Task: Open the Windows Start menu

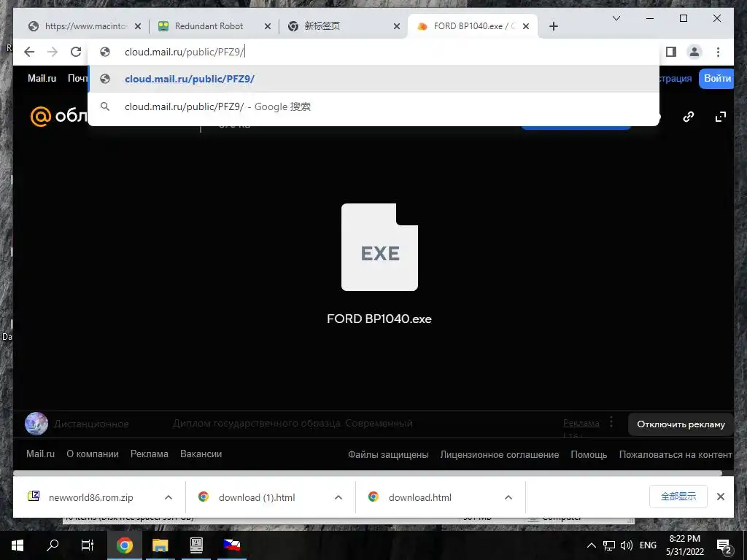Action: pyautogui.click(x=18, y=545)
